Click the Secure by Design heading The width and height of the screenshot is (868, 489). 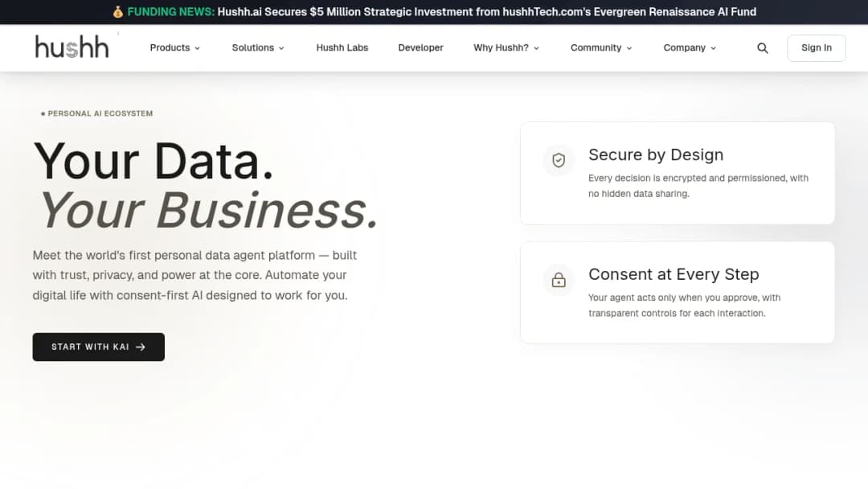[x=656, y=154]
